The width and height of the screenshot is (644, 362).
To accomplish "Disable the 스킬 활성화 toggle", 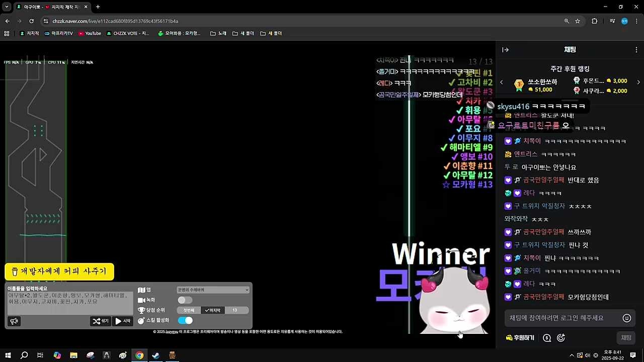I will pyautogui.click(x=185, y=320).
